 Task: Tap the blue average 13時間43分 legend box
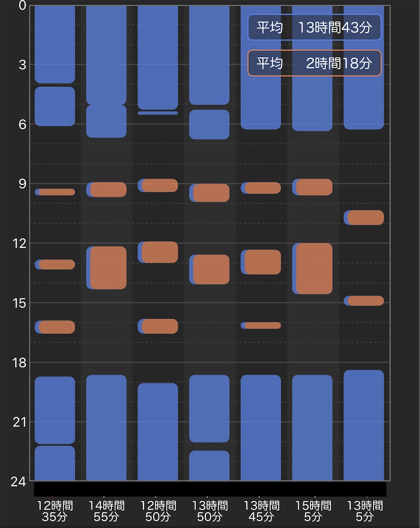coord(314,27)
